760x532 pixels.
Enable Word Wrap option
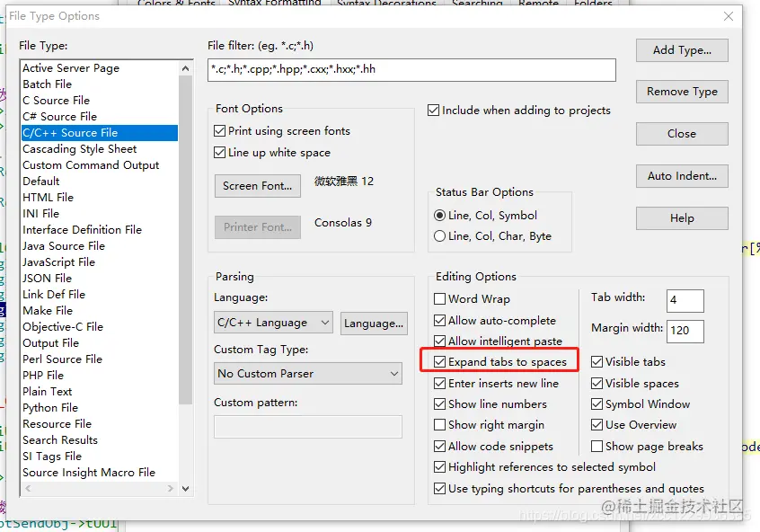click(x=439, y=298)
